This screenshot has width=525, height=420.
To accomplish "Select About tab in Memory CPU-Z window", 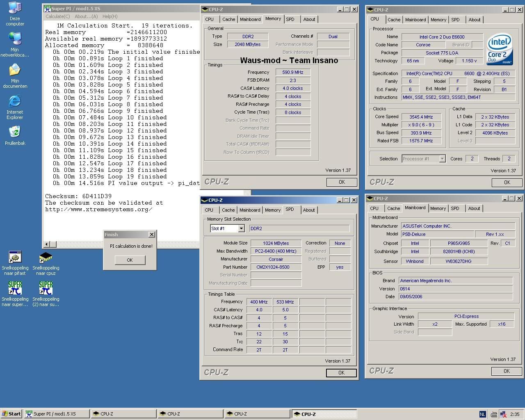I will pos(309,19).
